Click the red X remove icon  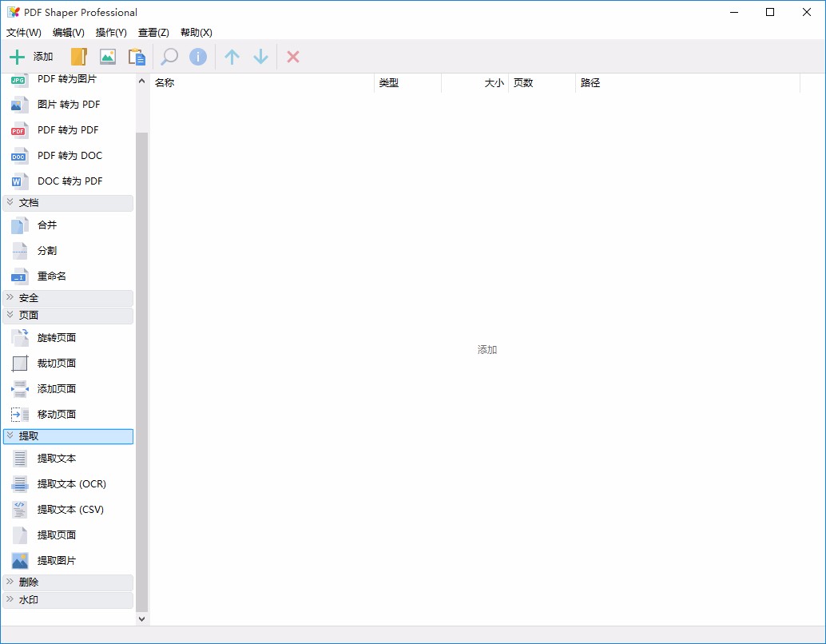(292, 56)
